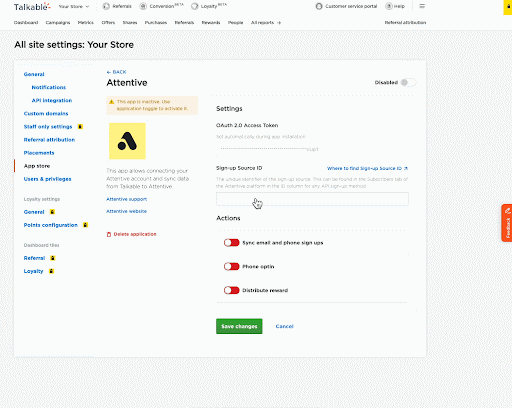Open the Conversion beta section
This screenshot has height=408, width=512.
point(162,6)
